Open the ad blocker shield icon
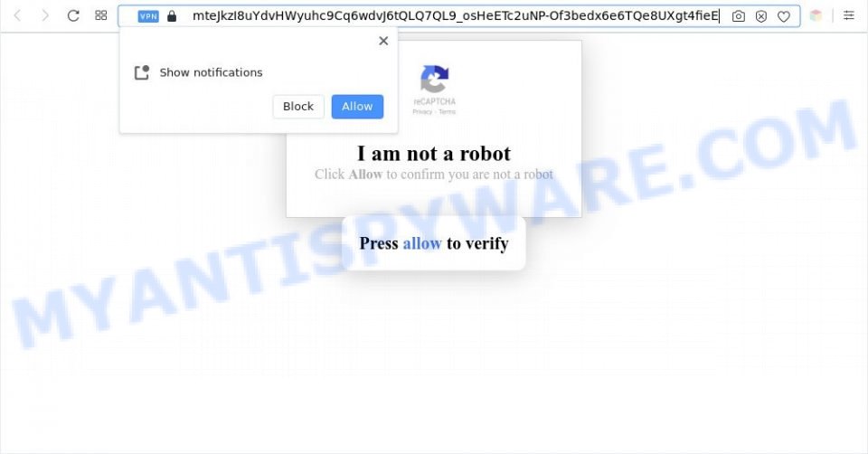Image resolution: width=868 pixels, height=454 pixels. (761, 16)
